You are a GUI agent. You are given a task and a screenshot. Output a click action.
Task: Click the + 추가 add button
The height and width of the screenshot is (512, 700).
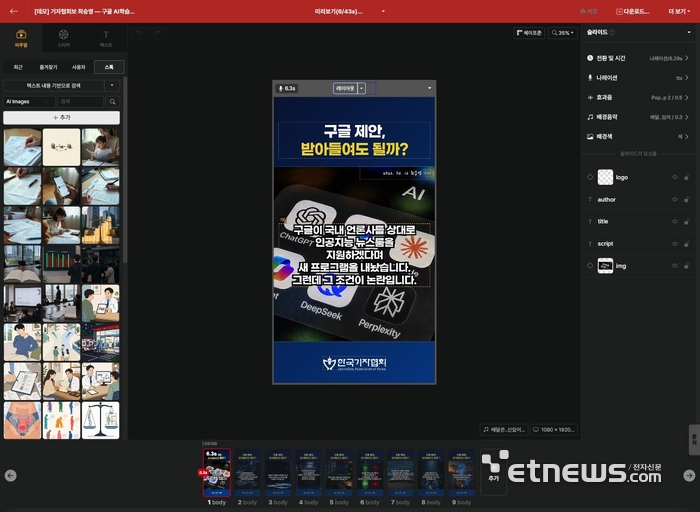click(62, 117)
